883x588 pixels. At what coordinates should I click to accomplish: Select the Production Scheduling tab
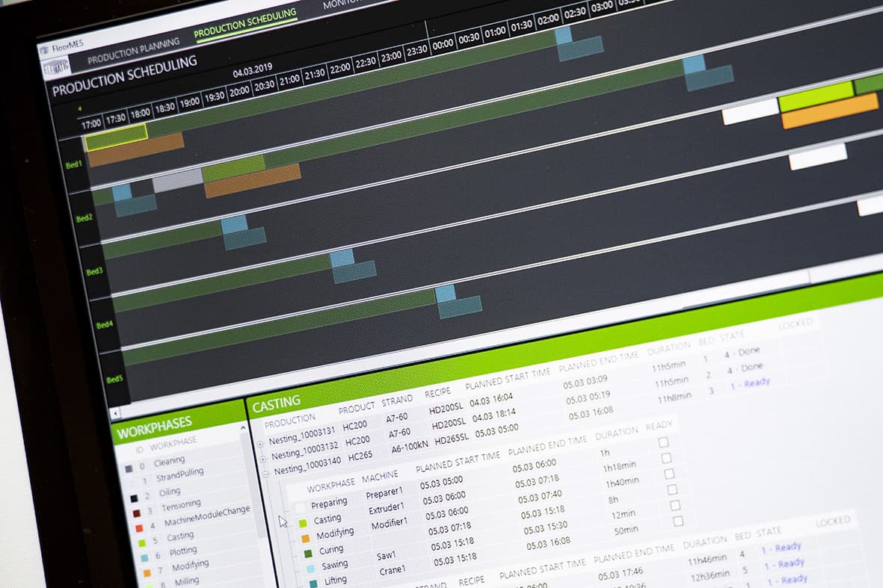(245, 25)
